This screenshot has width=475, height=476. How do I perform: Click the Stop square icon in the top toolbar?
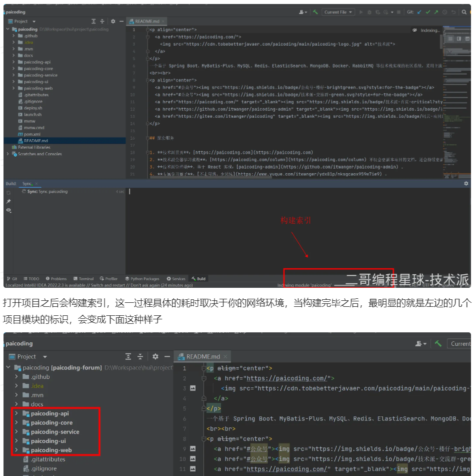pyautogui.click(x=398, y=12)
